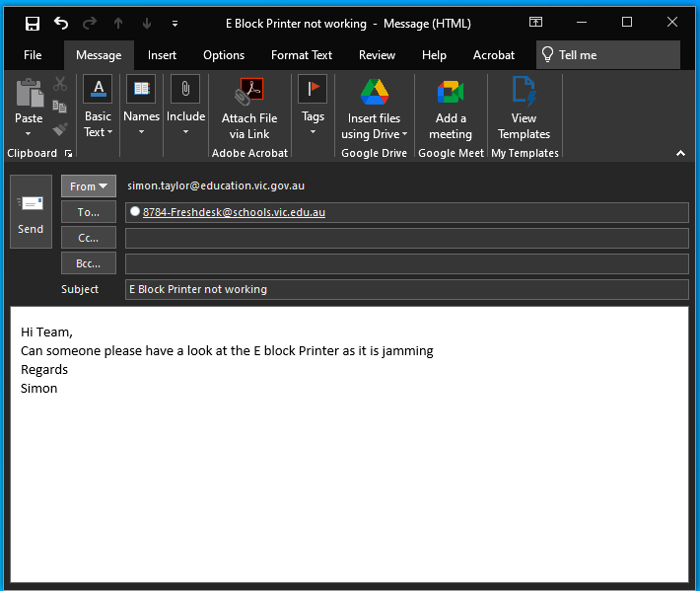Open the Names address book group
This screenshot has width=700, height=591.
[141, 107]
